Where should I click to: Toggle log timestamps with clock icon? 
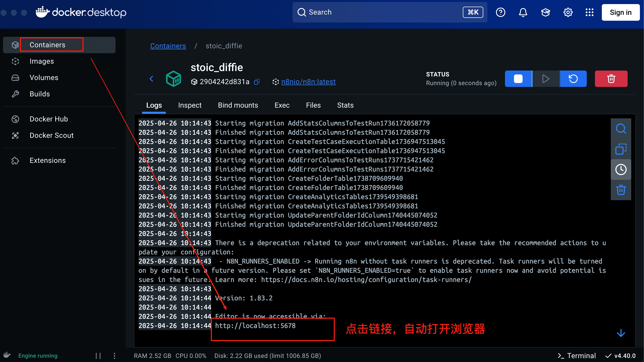(x=621, y=169)
